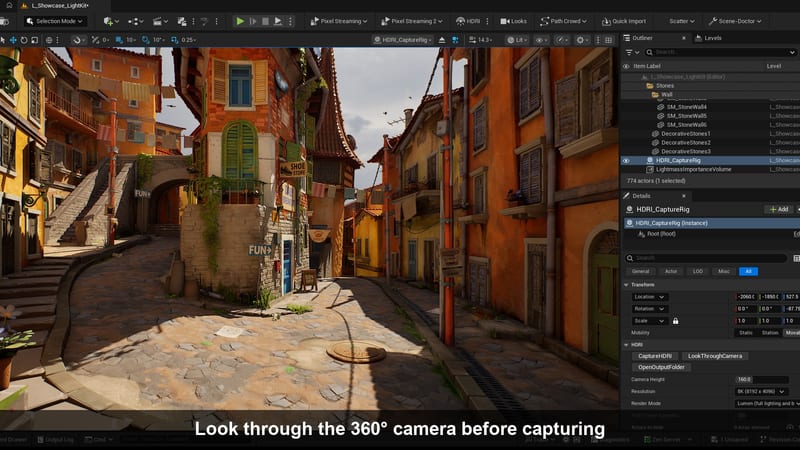Click the viewport layout grid icon
800x450 pixels.
click(609, 39)
